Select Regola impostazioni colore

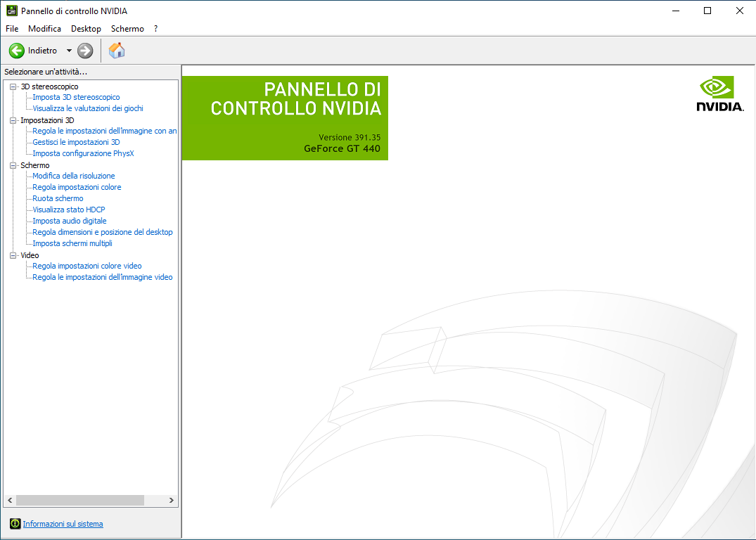[x=77, y=187]
